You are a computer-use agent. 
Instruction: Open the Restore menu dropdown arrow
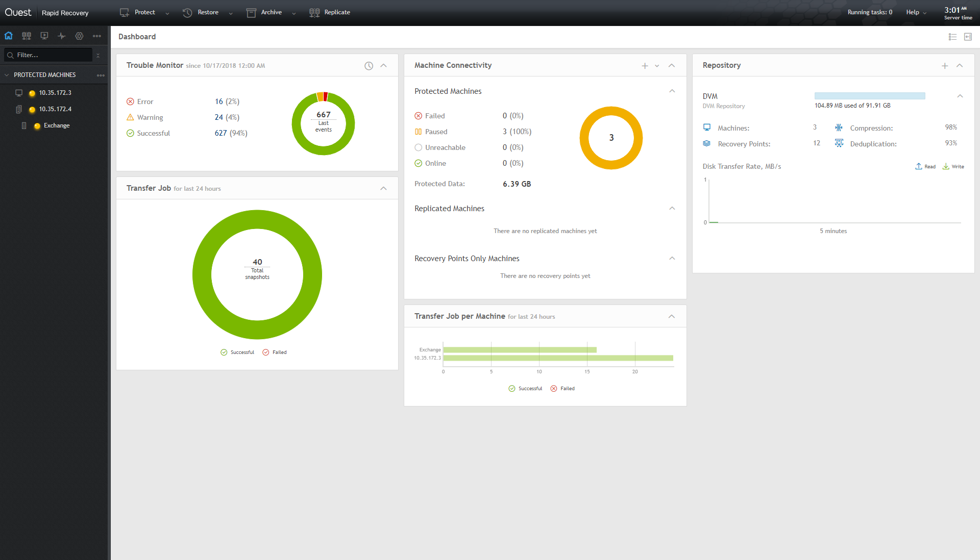click(x=231, y=13)
